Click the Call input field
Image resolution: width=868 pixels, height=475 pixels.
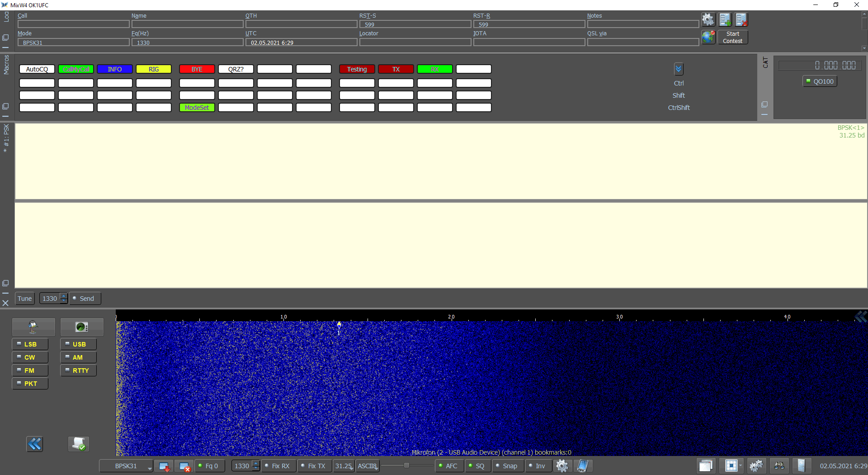73,24
